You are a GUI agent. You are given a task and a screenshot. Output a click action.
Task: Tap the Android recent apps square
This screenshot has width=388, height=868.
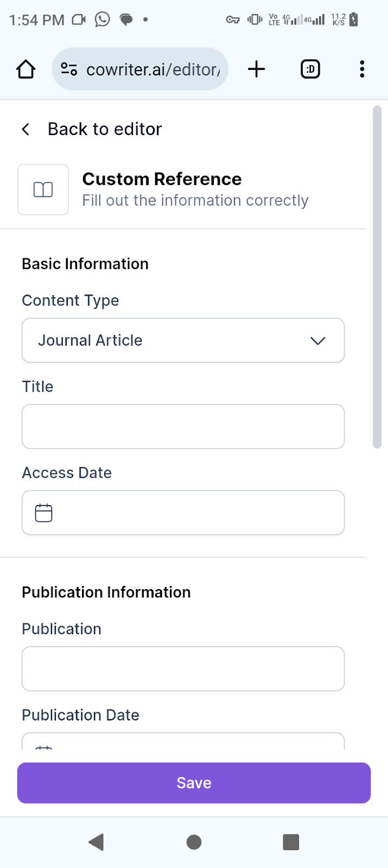pos(291,842)
